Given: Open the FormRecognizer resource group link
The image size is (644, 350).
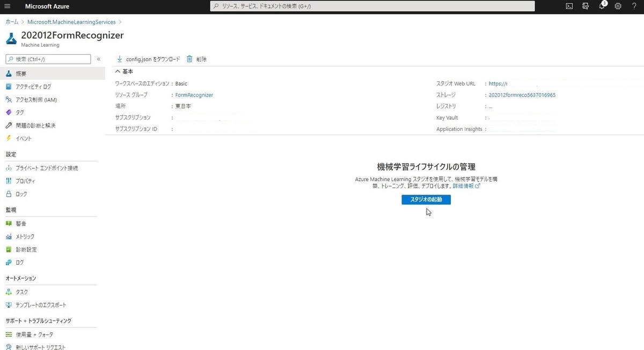Looking at the screenshot, I should 194,94.
